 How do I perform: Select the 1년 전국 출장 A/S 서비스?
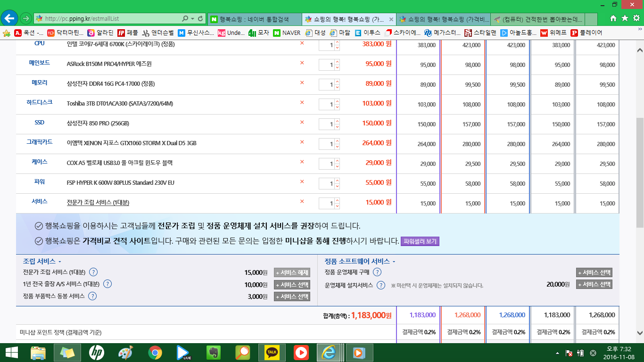pos(292,285)
